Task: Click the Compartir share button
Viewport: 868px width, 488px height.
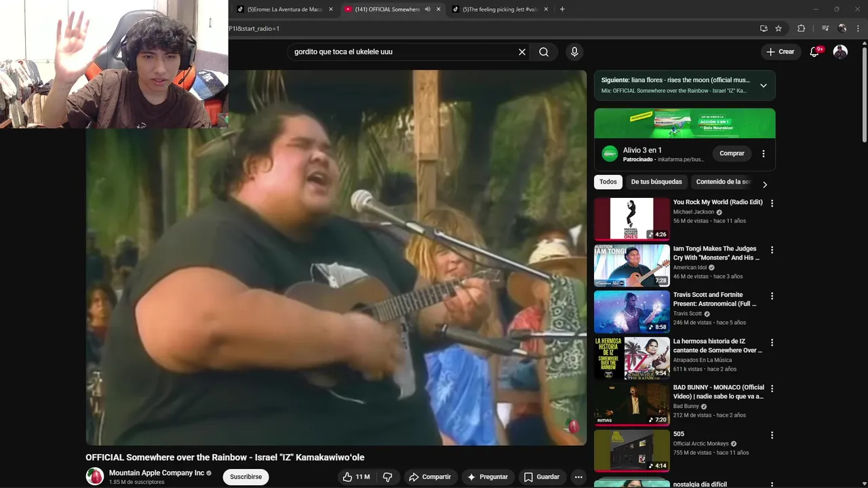Action: coord(430,477)
